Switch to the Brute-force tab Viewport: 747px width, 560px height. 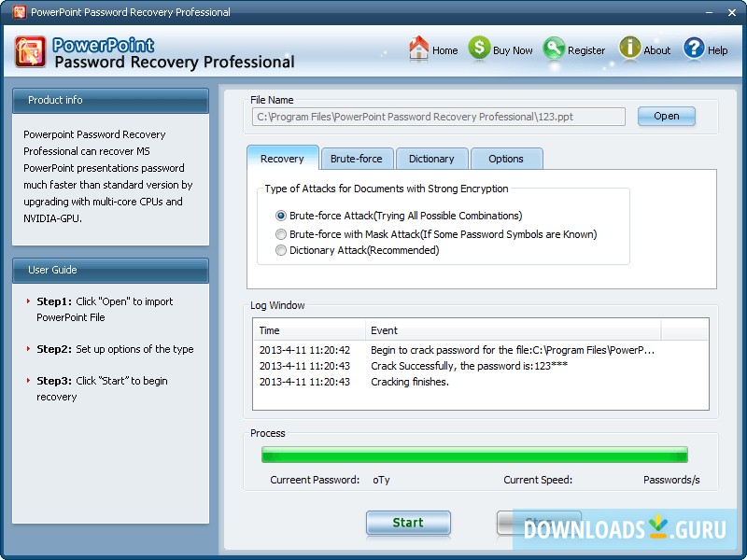point(357,159)
